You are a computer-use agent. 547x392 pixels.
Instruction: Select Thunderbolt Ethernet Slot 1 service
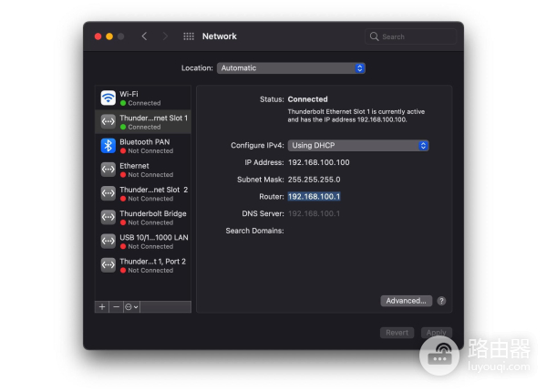pos(143,122)
